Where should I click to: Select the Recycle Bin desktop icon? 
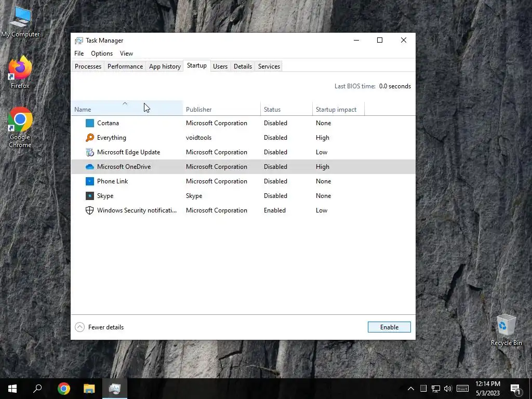click(x=506, y=330)
